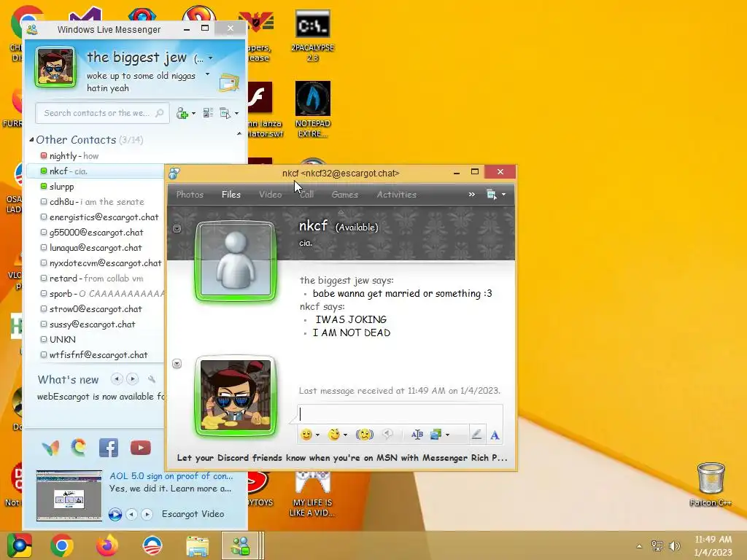Open the background image picker icon
The width and height of the screenshot is (747, 560).
coord(436,435)
